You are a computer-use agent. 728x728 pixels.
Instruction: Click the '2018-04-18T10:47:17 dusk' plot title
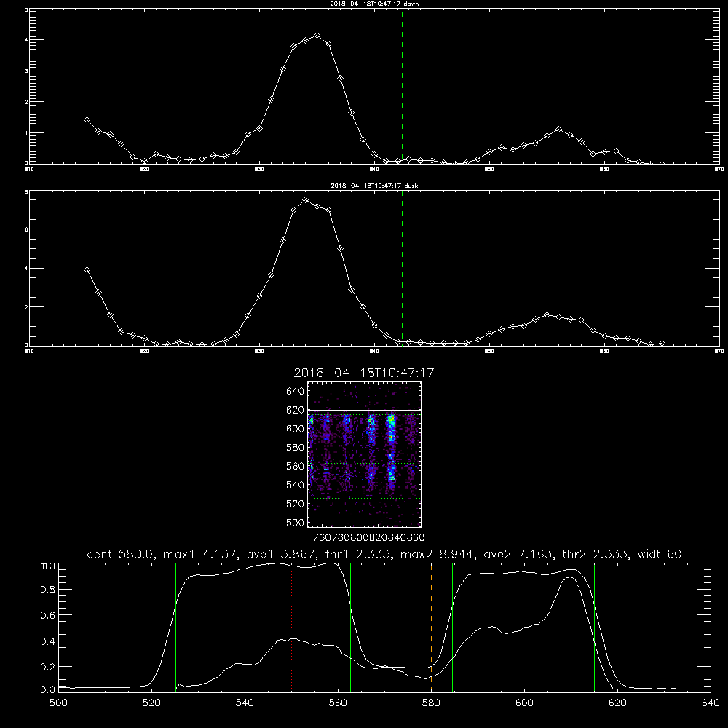click(x=374, y=186)
